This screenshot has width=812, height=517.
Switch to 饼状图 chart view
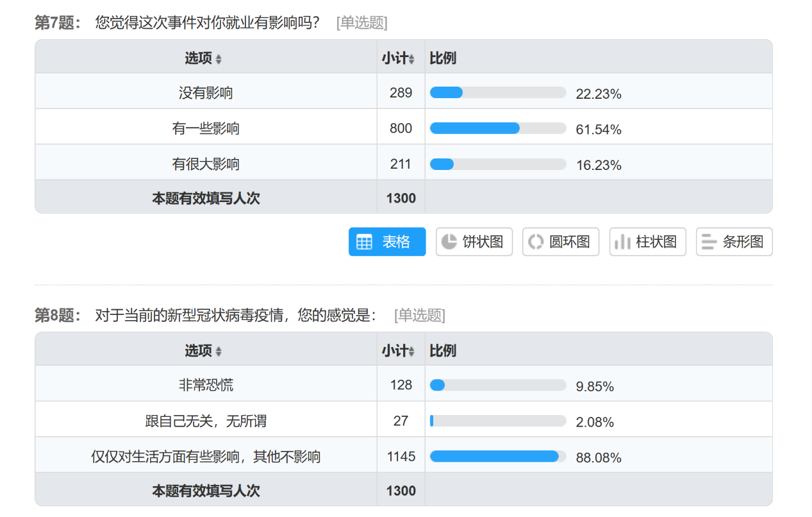click(x=474, y=242)
